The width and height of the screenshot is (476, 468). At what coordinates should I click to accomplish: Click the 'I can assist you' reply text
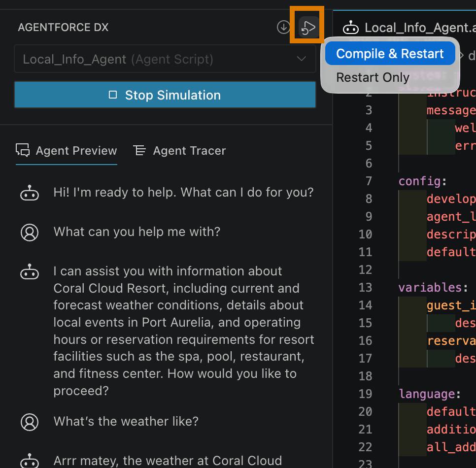point(184,331)
